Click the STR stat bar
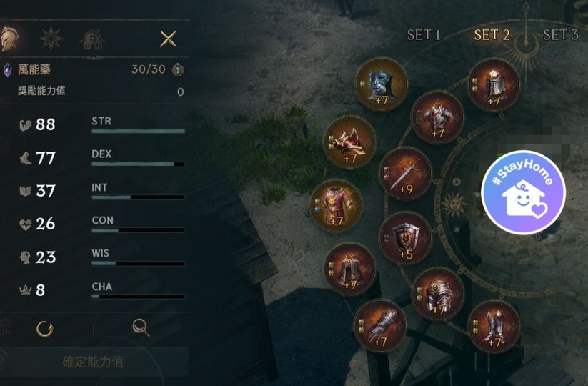Image resolution: width=588 pixels, height=386 pixels. pos(138,131)
